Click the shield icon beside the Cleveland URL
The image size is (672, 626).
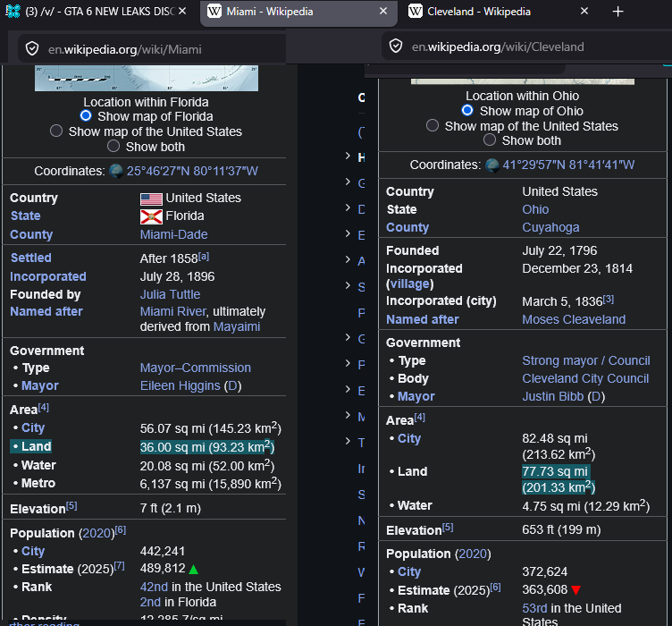[x=396, y=46]
